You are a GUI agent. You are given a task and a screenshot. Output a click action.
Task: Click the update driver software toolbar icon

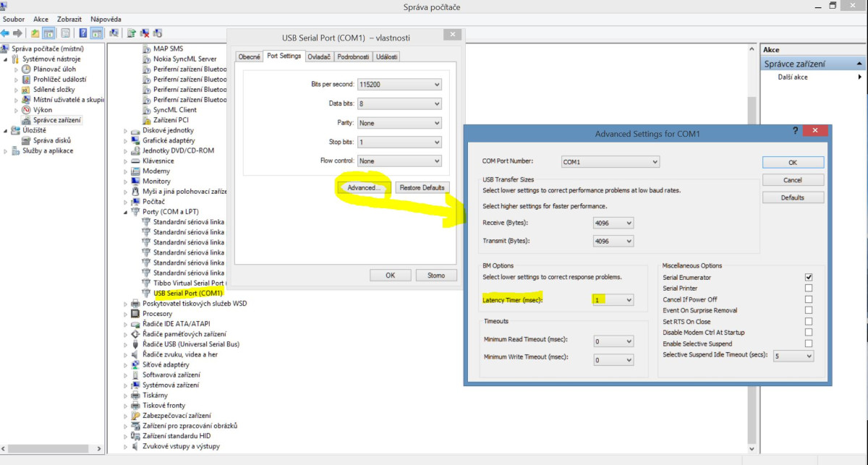point(131,33)
